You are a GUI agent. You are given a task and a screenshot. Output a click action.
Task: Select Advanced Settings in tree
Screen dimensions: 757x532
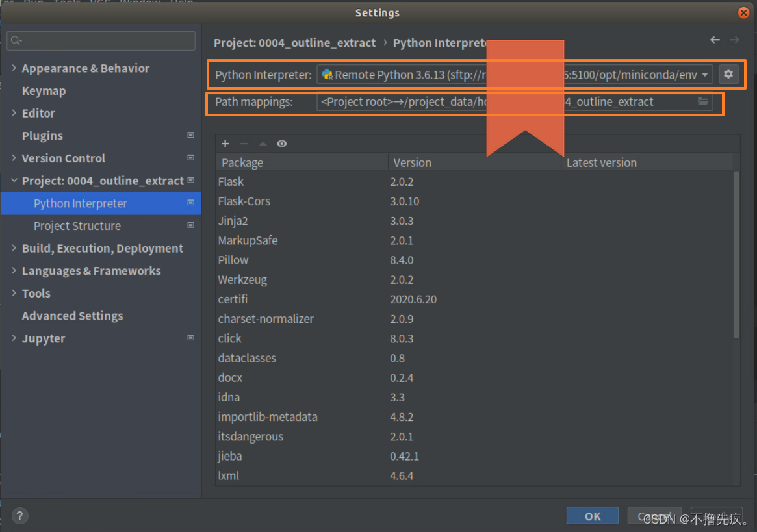72,316
